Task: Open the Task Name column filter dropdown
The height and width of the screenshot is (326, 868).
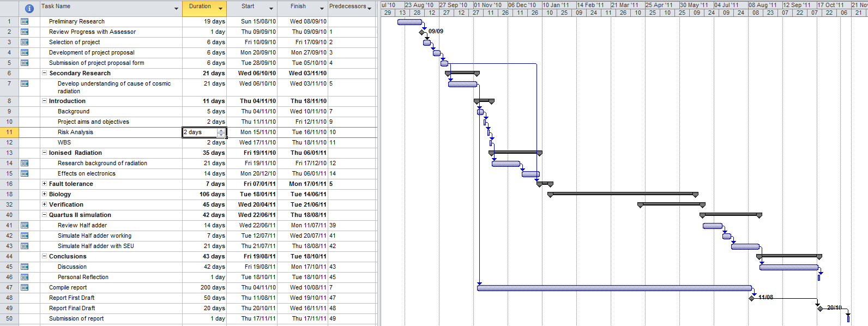Action: [x=176, y=9]
